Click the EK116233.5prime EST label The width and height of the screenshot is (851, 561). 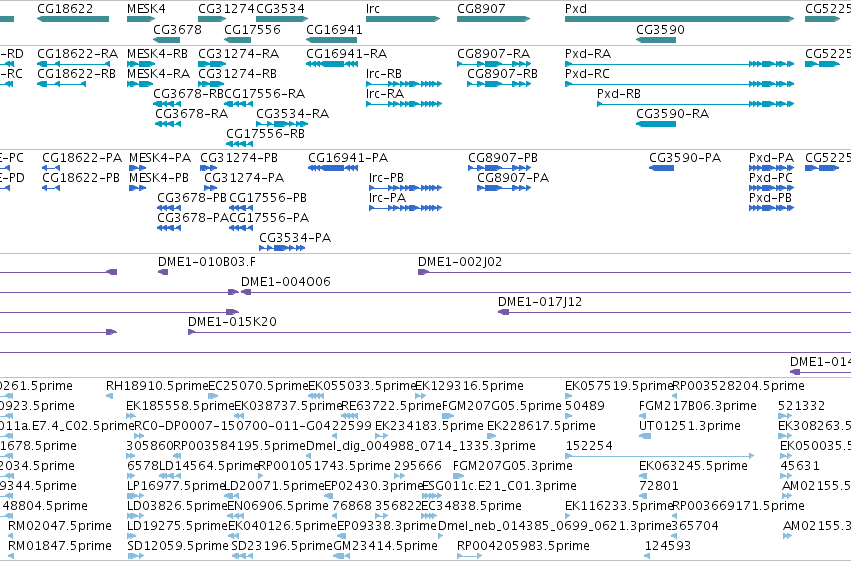tap(619, 506)
